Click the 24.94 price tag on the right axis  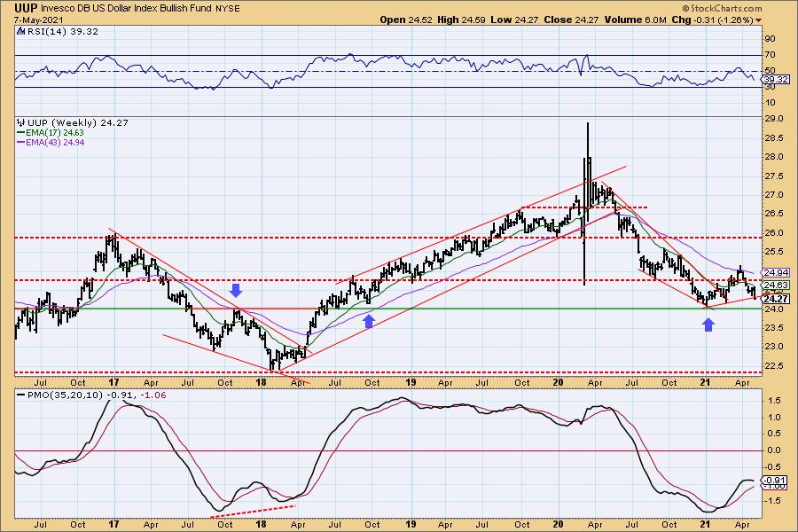click(776, 273)
